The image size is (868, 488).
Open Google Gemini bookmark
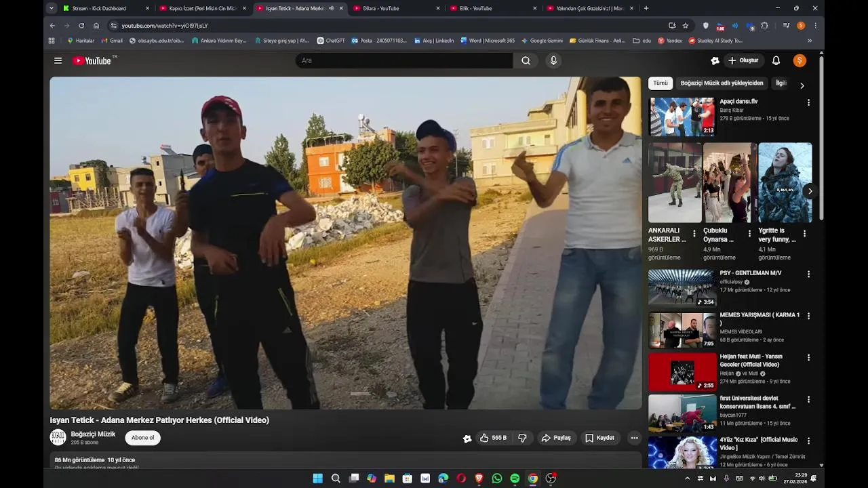tap(542, 41)
